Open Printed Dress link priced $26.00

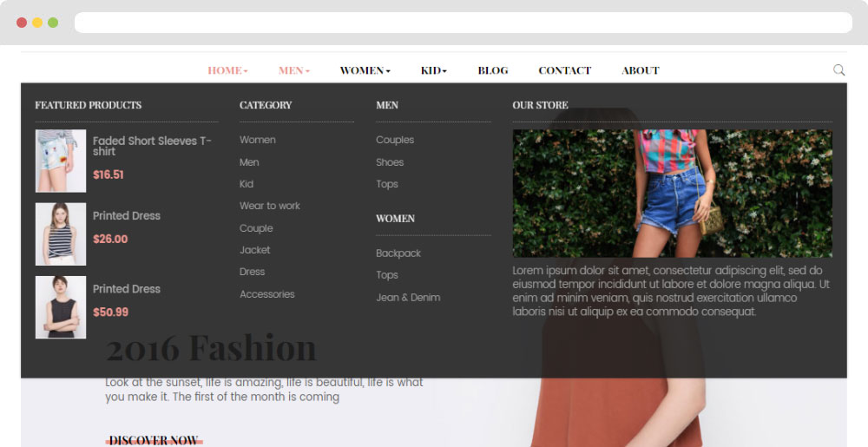coord(126,216)
